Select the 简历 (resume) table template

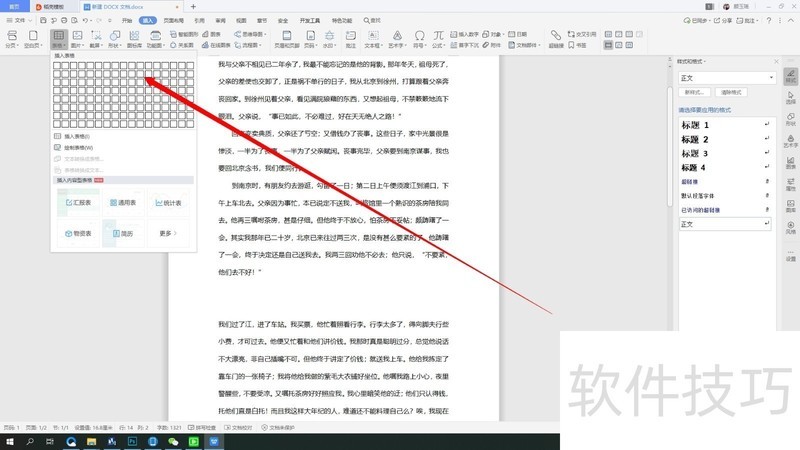(123, 233)
